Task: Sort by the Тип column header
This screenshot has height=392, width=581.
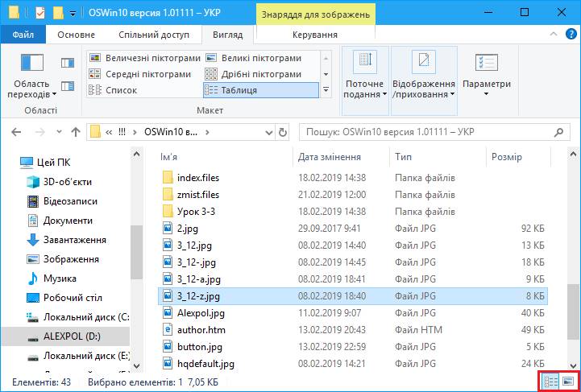Action: [x=438, y=157]
